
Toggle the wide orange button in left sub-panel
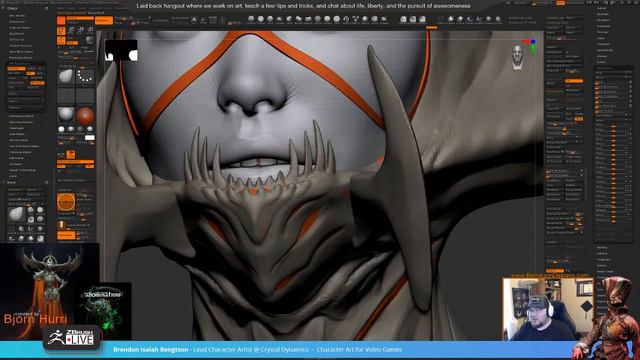[x=16, y=69]
